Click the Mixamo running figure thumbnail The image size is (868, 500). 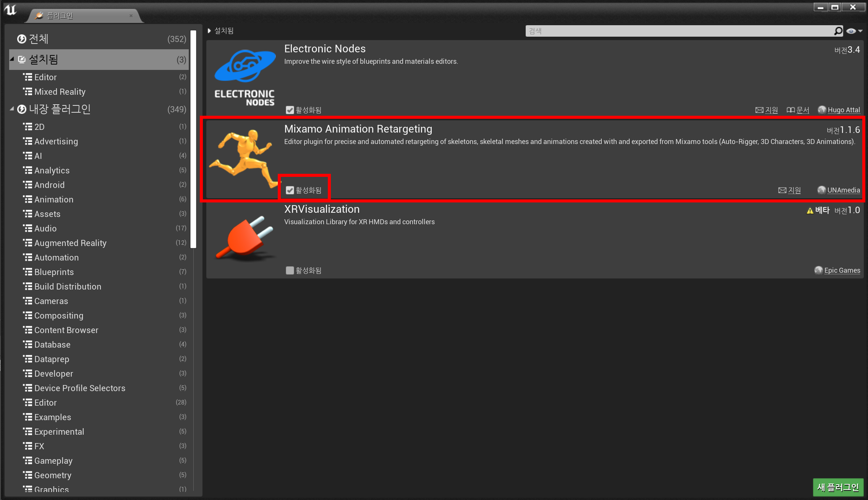click(x=245, y=159)
